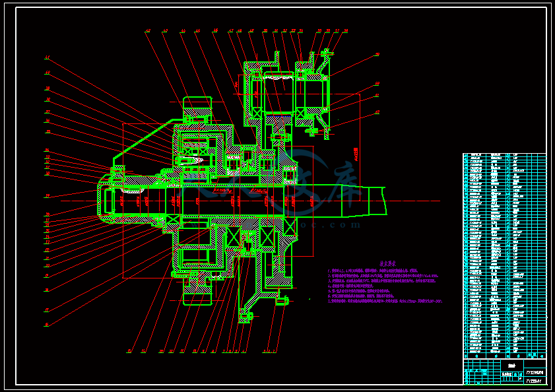Select the last technical requirements line
The image size is (555, 392).
pyautogui.click(x=385, y=302)
